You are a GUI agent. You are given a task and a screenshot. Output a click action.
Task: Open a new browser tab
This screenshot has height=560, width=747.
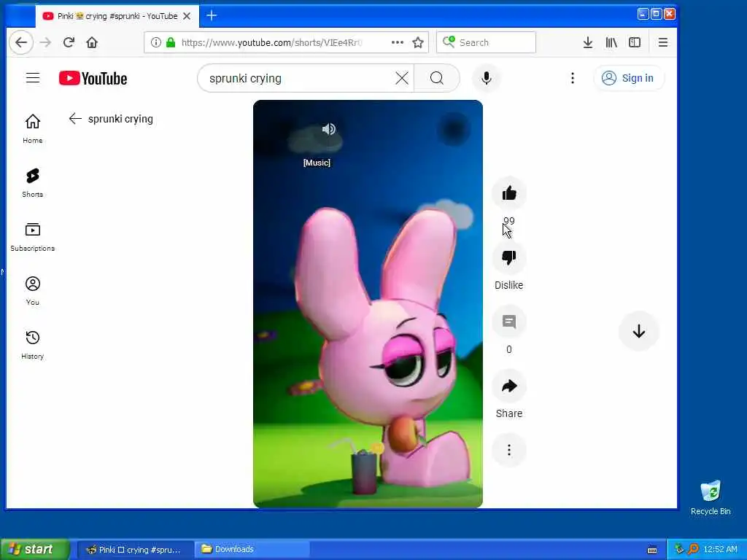point(212,16)
